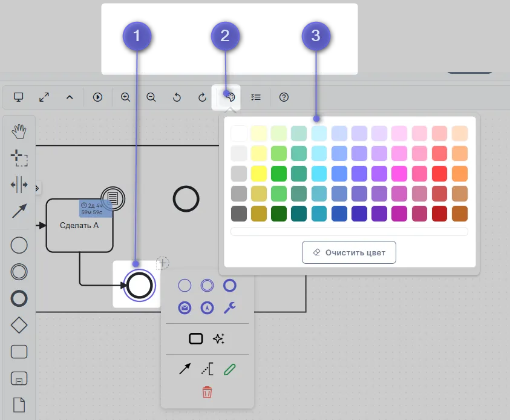
Task: Toggle the play simulation button in the toolbar
Action: pyautogui.click(x=97, y=97)
